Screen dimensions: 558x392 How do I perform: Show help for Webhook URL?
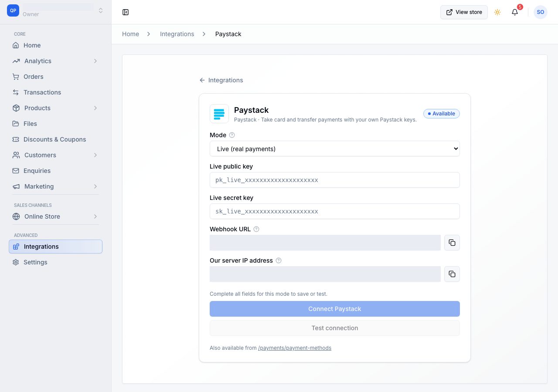(x=256, y=229)
